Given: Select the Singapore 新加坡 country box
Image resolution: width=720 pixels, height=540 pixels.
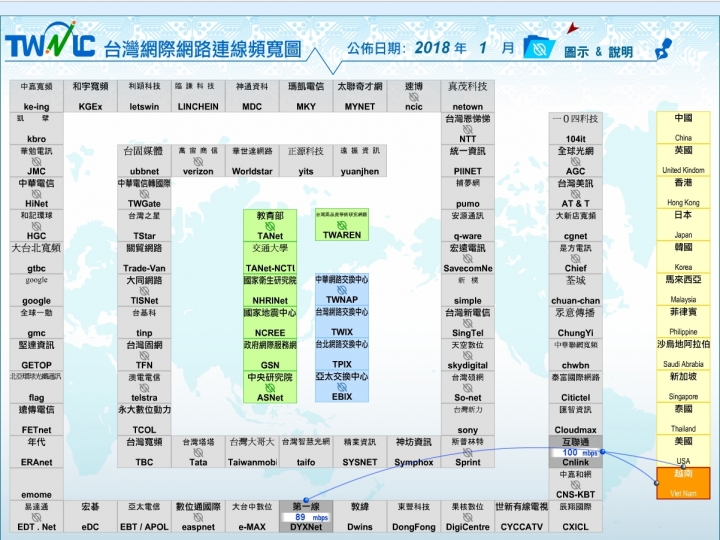Looking at the screenshot, I should (683, 387).
